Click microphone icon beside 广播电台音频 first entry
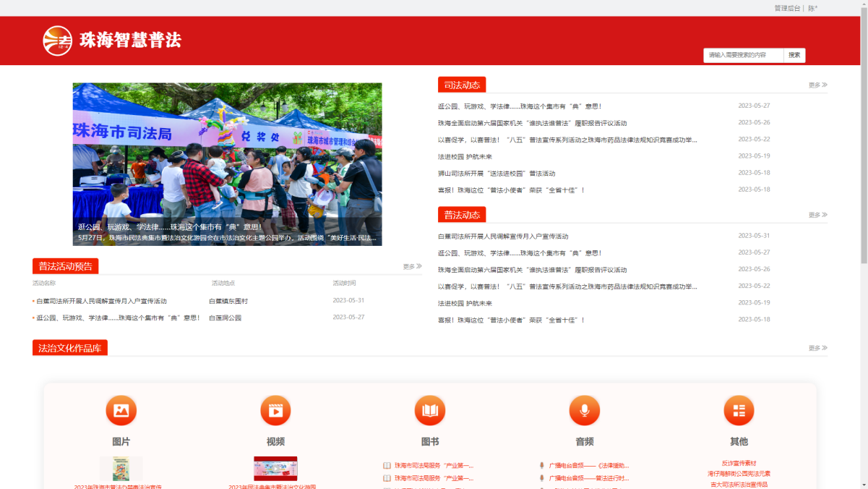 pos(541,466)
